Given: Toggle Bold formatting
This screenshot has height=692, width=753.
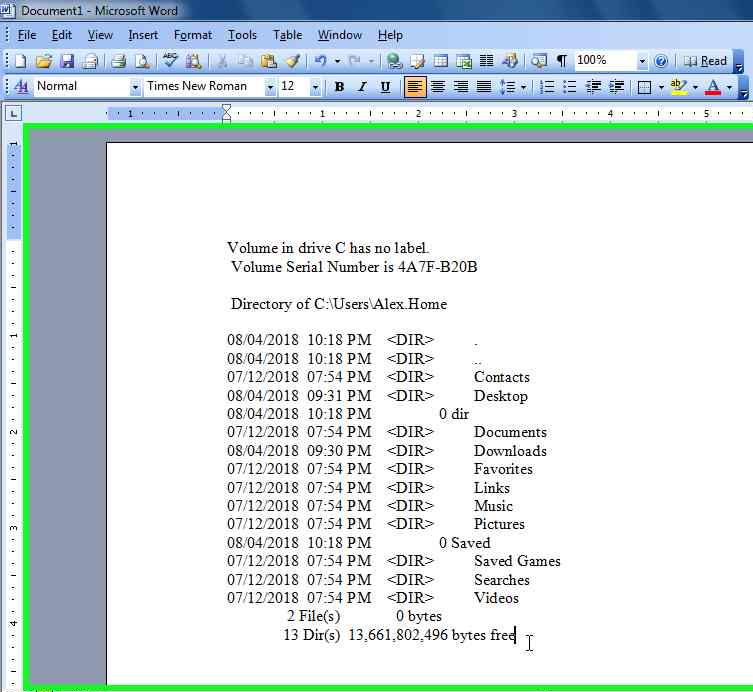Looking at the screenshot, I should click(x=339, y=87).
